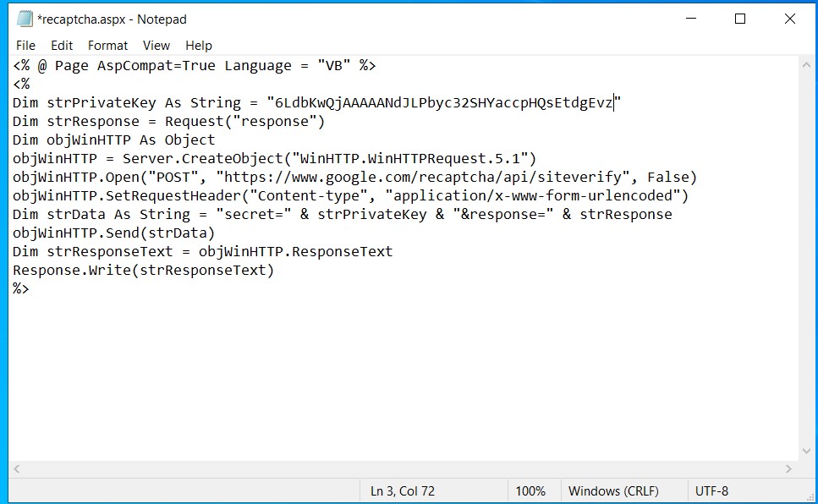Click the Server.CreateObject line

click(274, 159)
